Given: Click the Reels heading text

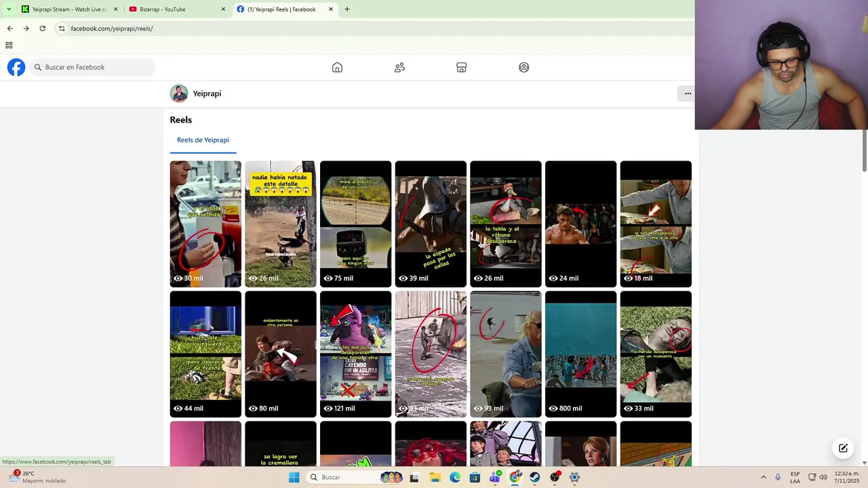Looking at the screenshot, I should coord(181,120).
